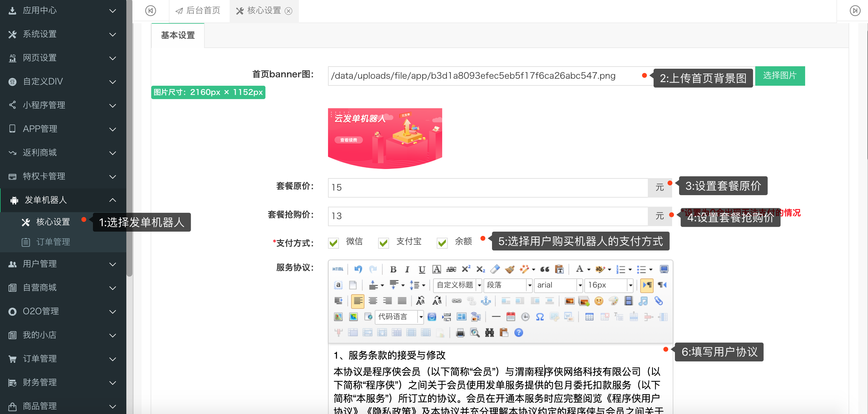Insert date with the calendar icon

pyautogui.click(x=511, y=316)
